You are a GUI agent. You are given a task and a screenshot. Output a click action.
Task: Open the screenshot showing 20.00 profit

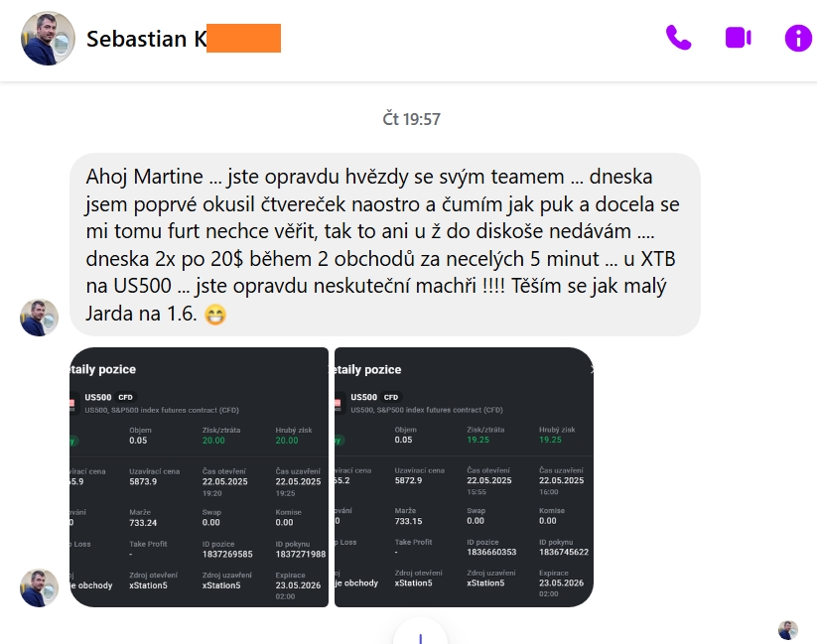pyautogui.click(x=200, y=477)
